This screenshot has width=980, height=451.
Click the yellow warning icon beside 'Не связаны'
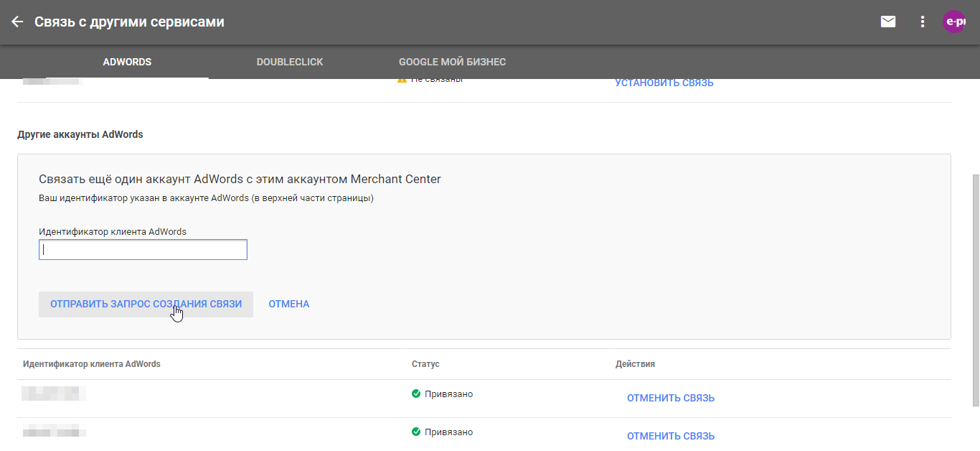pyautogui.click(x=402, y=80)
